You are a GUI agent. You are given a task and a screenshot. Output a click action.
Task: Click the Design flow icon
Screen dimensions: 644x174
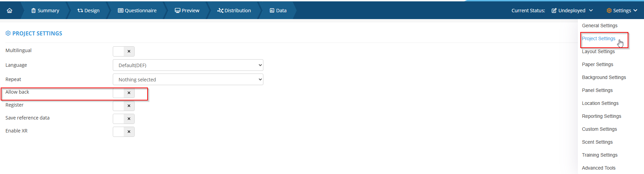point(80,11)
